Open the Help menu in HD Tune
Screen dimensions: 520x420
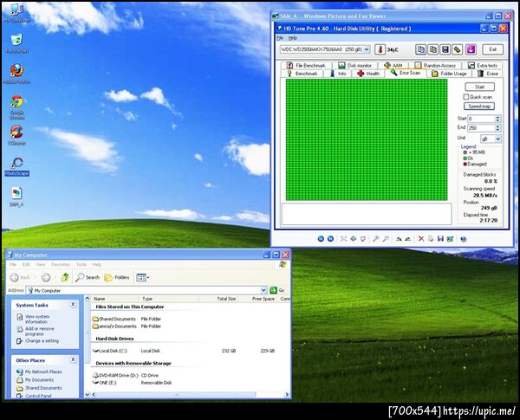tap(292, 38)
